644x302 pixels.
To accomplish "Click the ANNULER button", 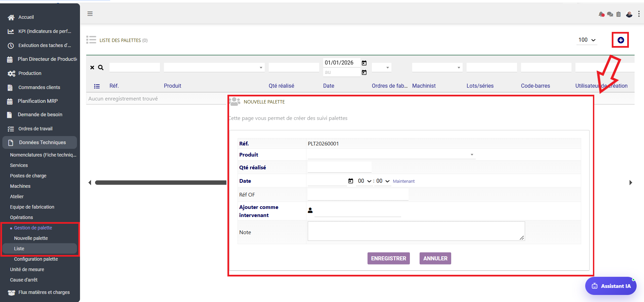I will pyautogui.click(x=435, y=258).
